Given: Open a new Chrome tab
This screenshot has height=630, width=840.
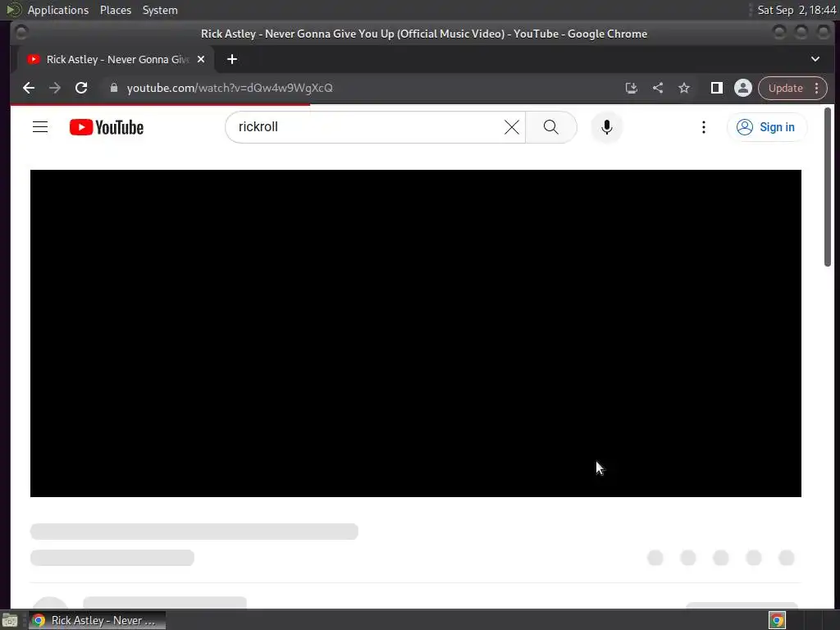Looking at the screenshot, I should (232, 59).
